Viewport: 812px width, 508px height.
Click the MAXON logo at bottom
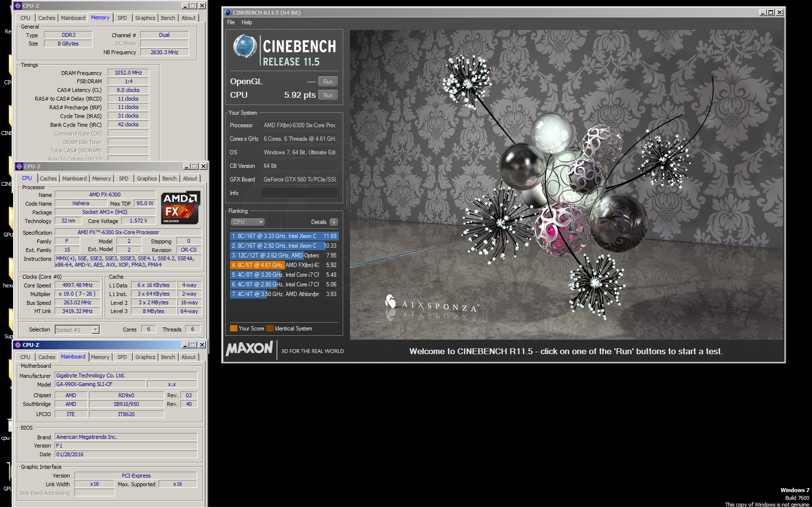[x=249, y=348]
